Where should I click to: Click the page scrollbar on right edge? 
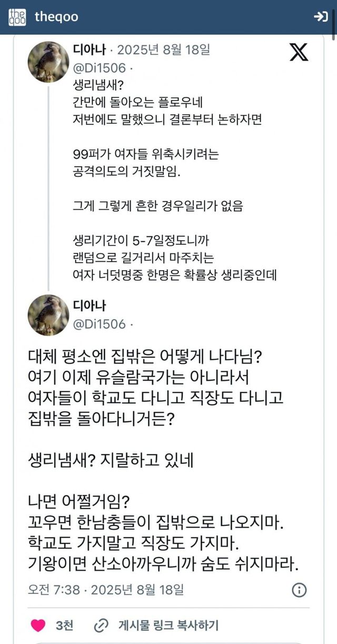coord(334,21)
